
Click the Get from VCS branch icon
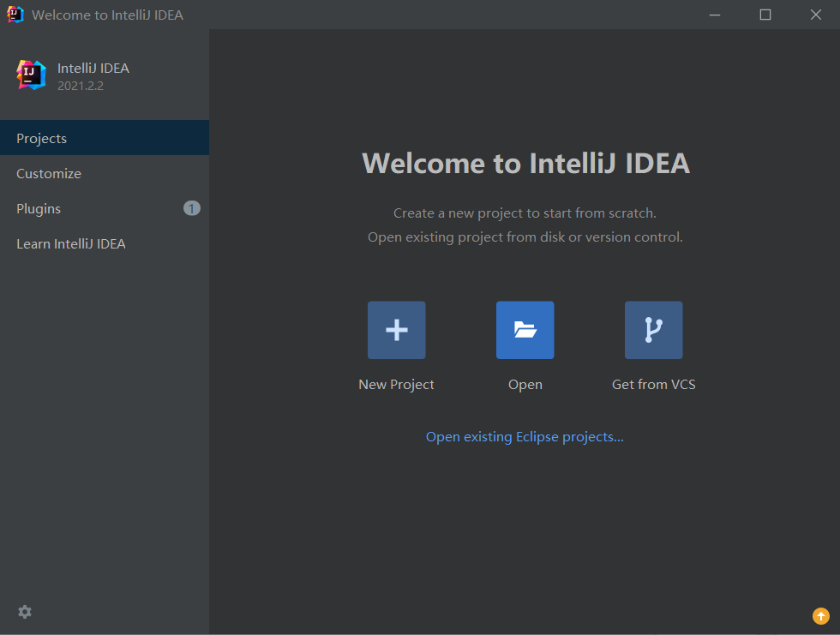point(653,330)
